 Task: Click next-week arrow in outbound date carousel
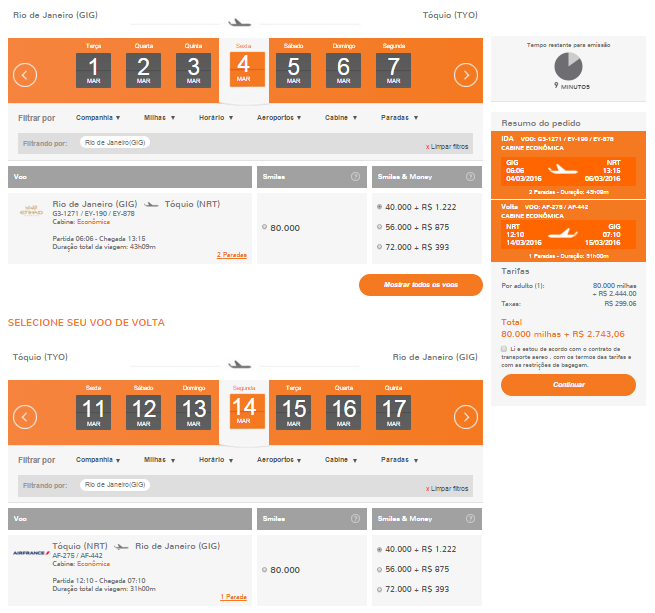(x=465, y=74)
